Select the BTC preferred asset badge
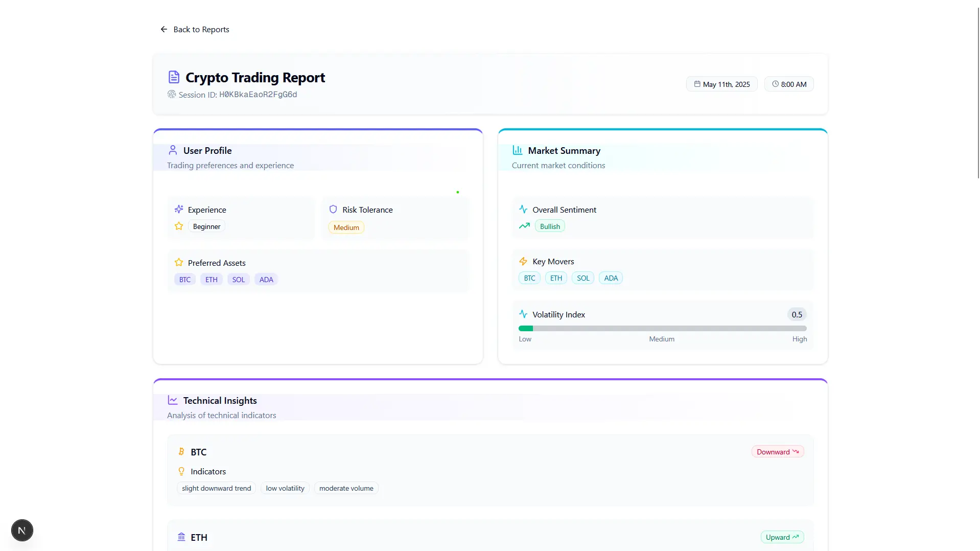Viewport: 980px width, 551px height. [x=184, y=279]
